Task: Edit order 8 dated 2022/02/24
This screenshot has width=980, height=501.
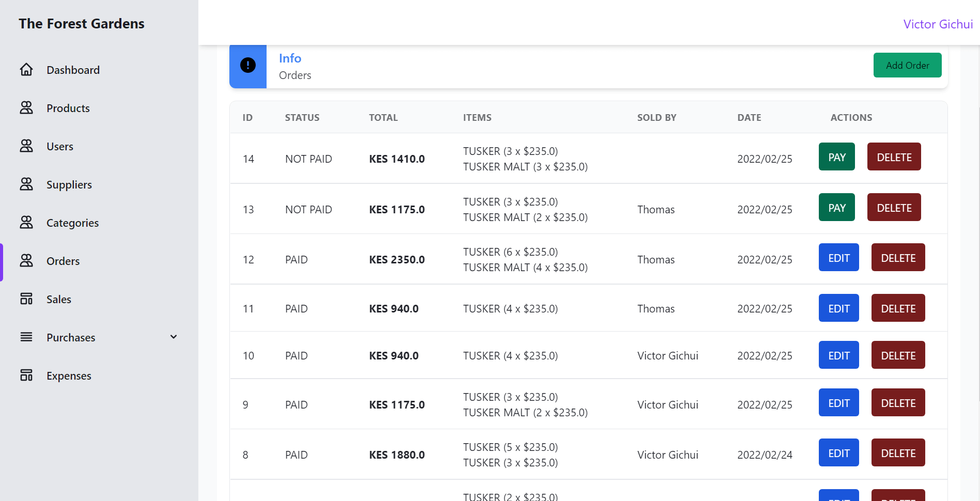Action: click(838, 453)
